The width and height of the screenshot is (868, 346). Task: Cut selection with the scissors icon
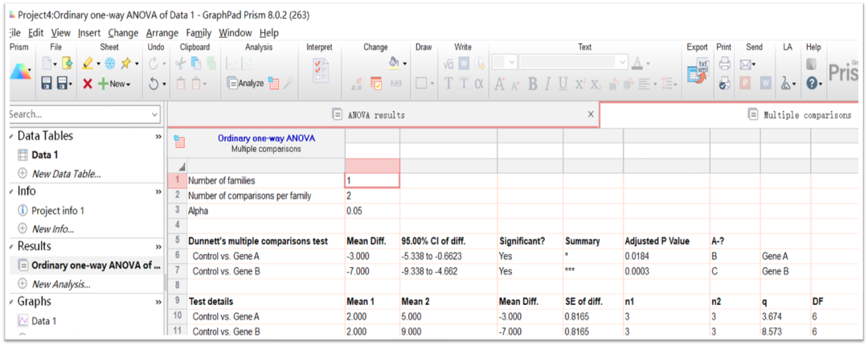pos(181,64)
